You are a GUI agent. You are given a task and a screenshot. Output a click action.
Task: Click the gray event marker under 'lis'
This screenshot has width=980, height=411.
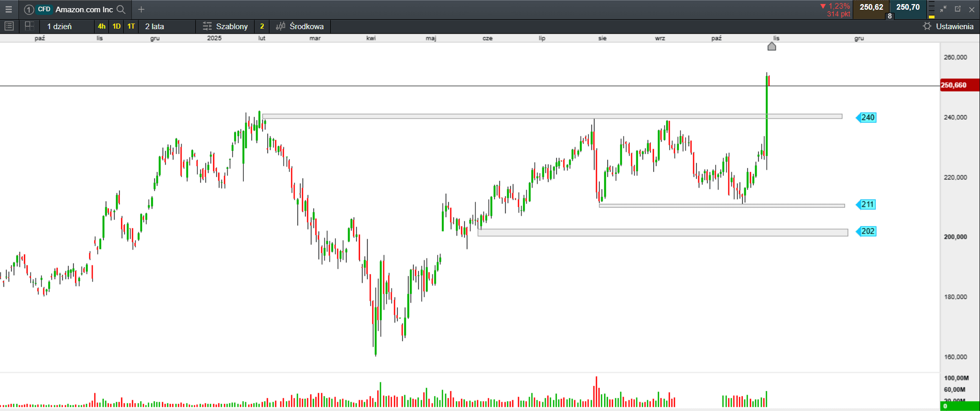(772, 47)
